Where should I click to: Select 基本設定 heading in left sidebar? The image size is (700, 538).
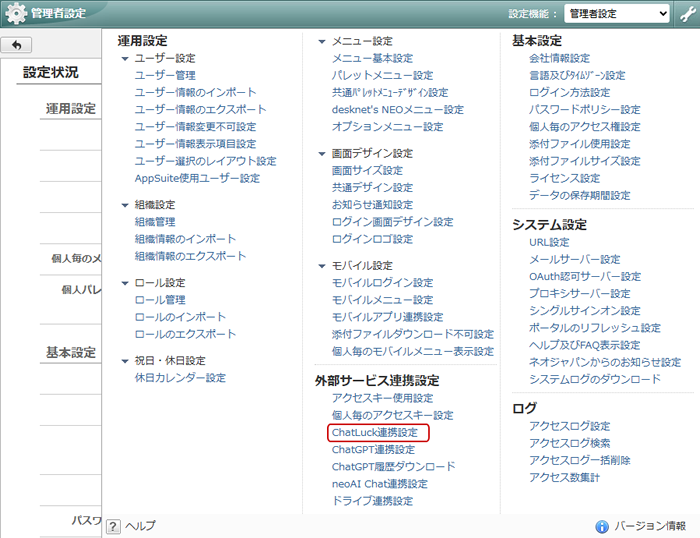coord(71,353)
